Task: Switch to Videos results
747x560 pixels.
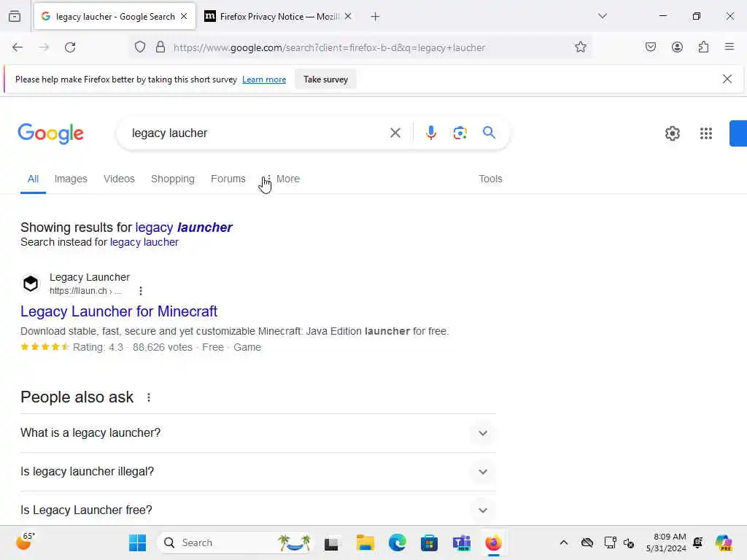Action: (x=119, y=179)
